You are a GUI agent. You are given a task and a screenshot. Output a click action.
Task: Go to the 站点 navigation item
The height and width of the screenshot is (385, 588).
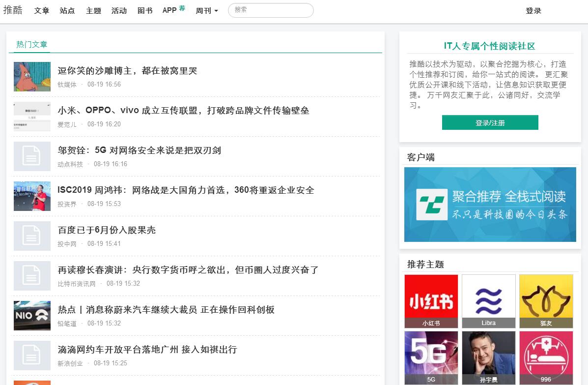pyautogui.click(x=67, y=11)
